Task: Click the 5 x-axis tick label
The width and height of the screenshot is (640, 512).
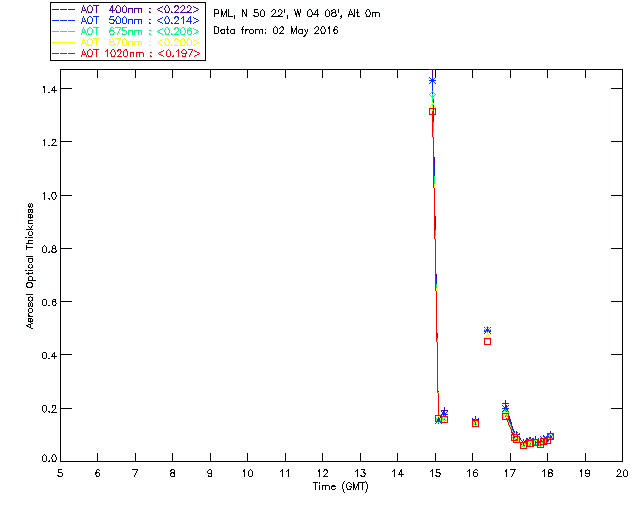Action: pos(60,473)
